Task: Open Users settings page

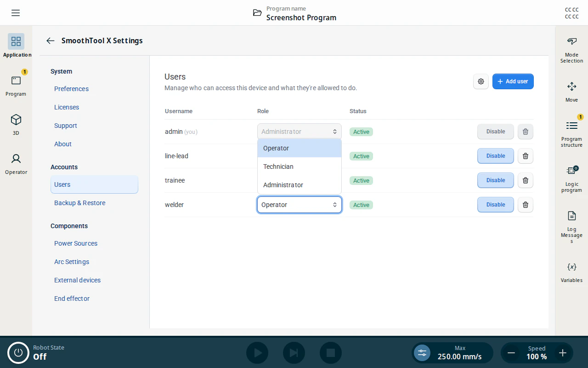Action: point(94,184)
